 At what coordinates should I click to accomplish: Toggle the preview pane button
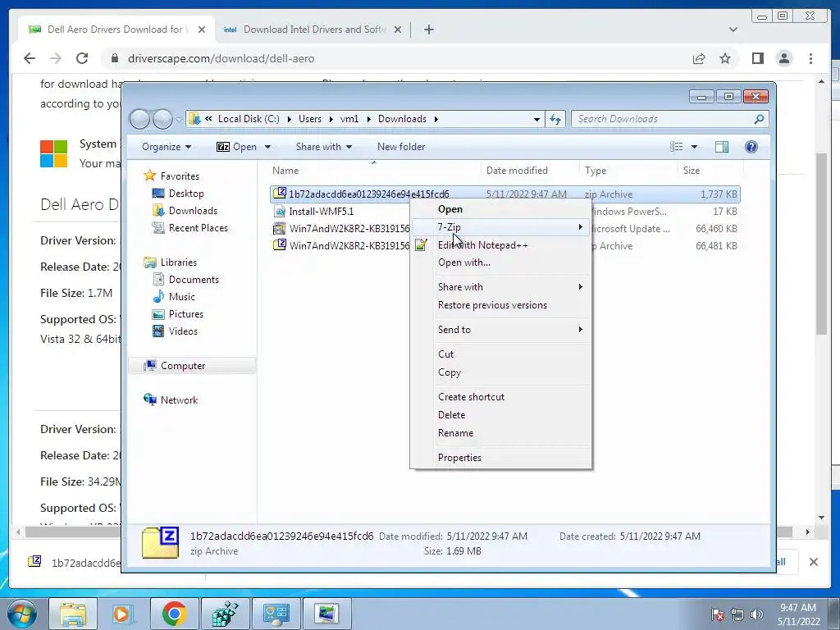coord(722,147)
